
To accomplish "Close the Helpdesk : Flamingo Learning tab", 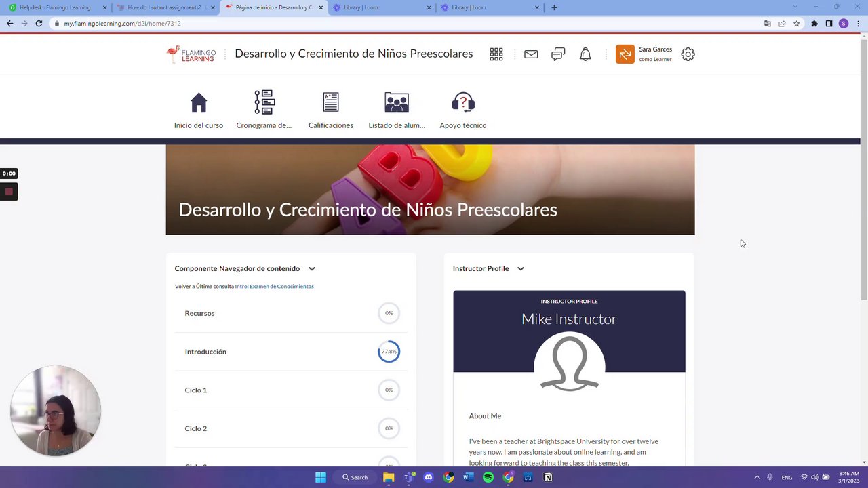I will (104, 7).
